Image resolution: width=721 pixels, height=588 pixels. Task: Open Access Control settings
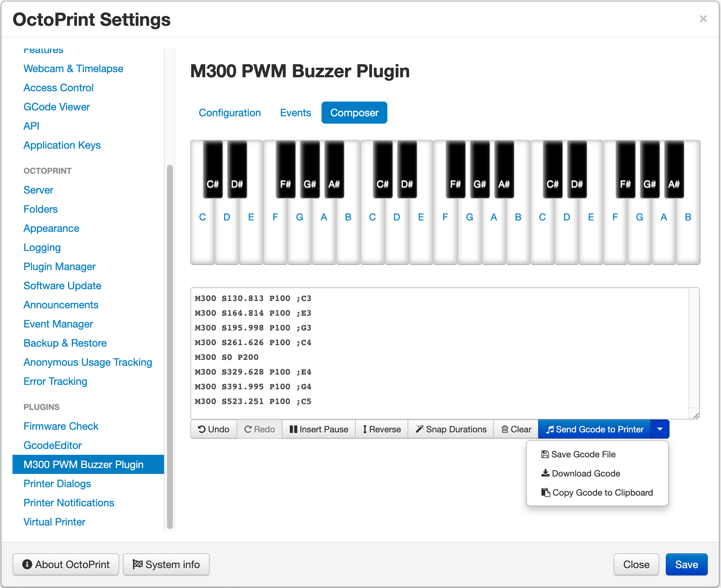(58, 88)
